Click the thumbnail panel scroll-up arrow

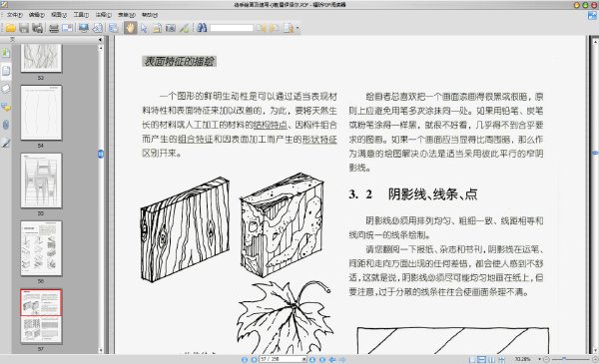pyautogui.click(x=101, y=48)
